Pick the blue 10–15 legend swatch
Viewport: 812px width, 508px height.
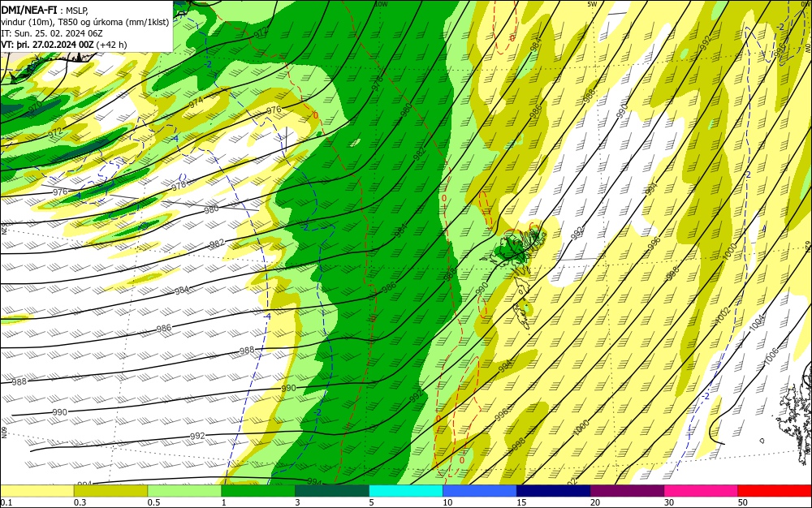[x=480, y=491]
